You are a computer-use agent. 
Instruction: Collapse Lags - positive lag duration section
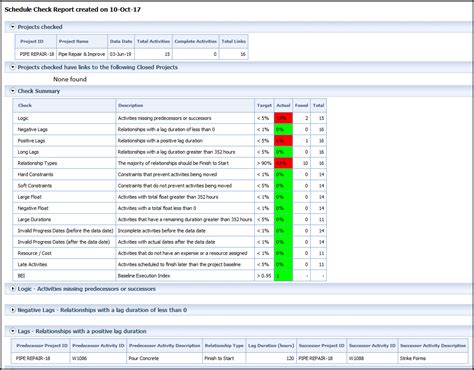point(13,331)
